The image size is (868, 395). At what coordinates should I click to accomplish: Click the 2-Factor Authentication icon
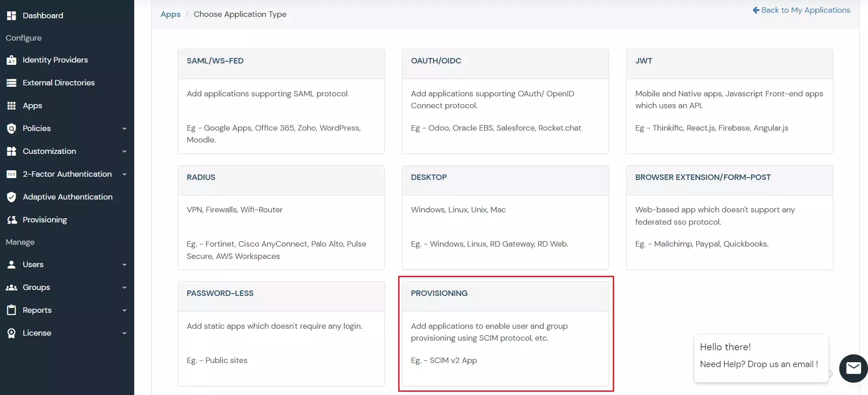11,174
